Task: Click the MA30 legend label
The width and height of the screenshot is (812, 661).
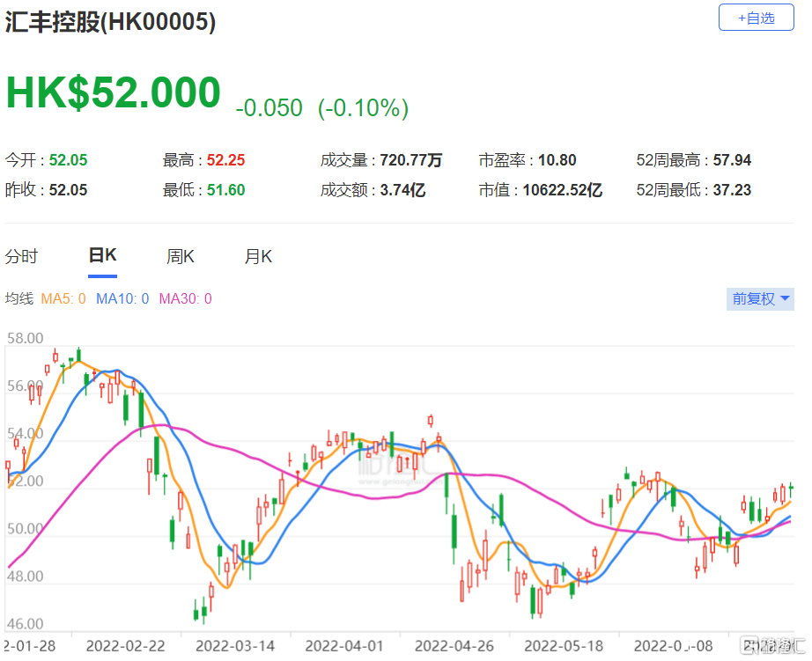Action: [x=186, y=298]
